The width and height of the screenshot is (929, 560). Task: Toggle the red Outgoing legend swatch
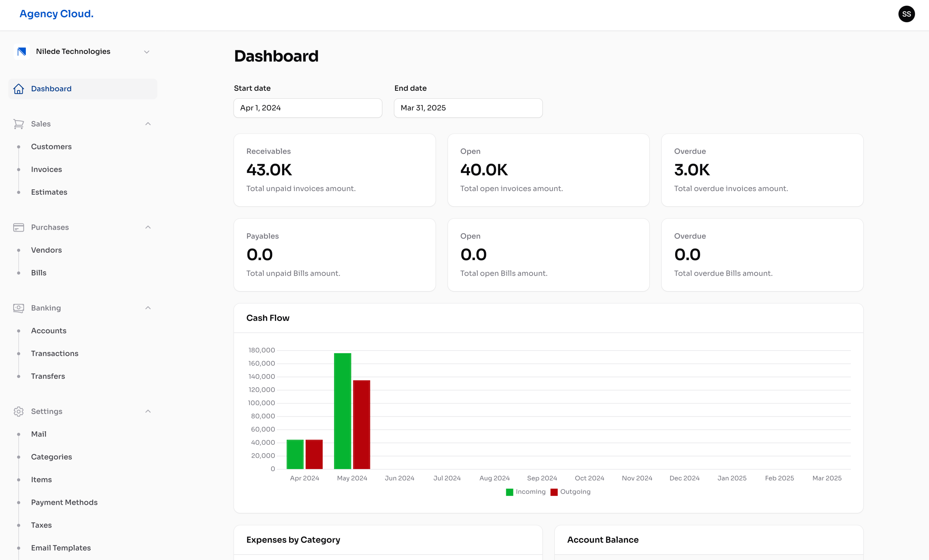(x=554, y=492)
